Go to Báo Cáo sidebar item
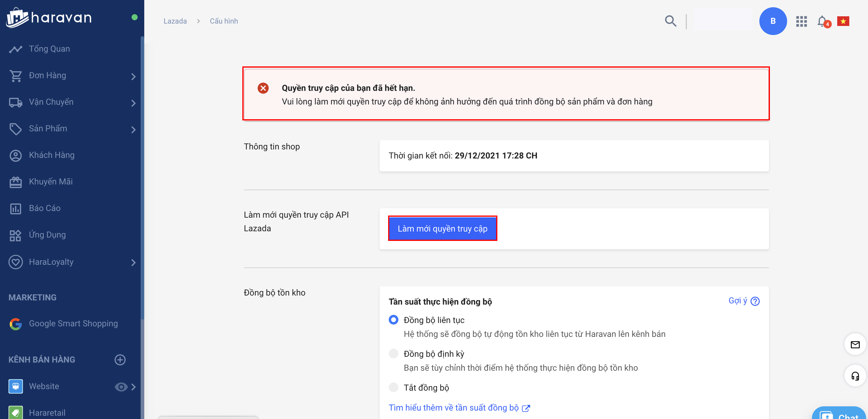The image size is (868, 419). (x=44, y=208)
